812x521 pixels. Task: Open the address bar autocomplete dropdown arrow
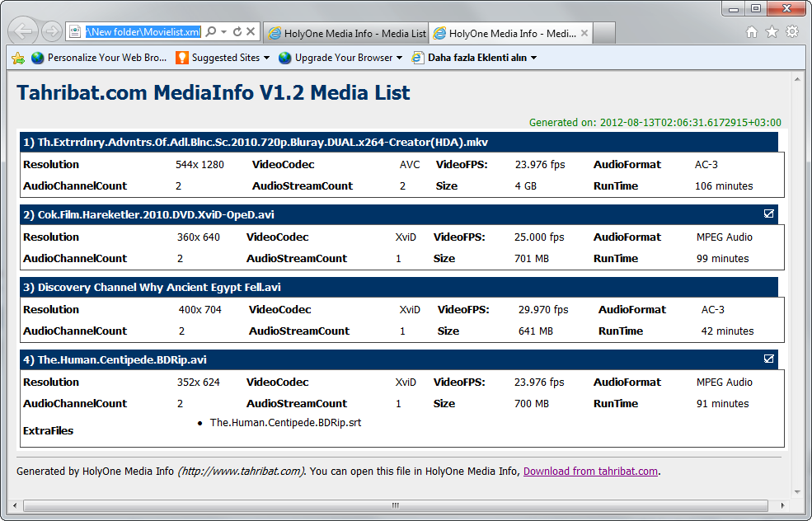coord(224,32)
